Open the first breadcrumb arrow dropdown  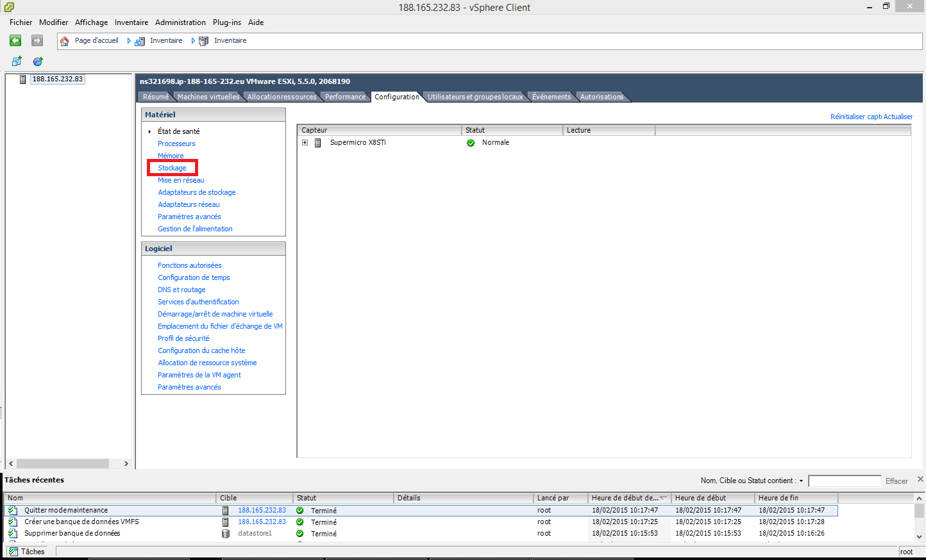coord(129,41)
